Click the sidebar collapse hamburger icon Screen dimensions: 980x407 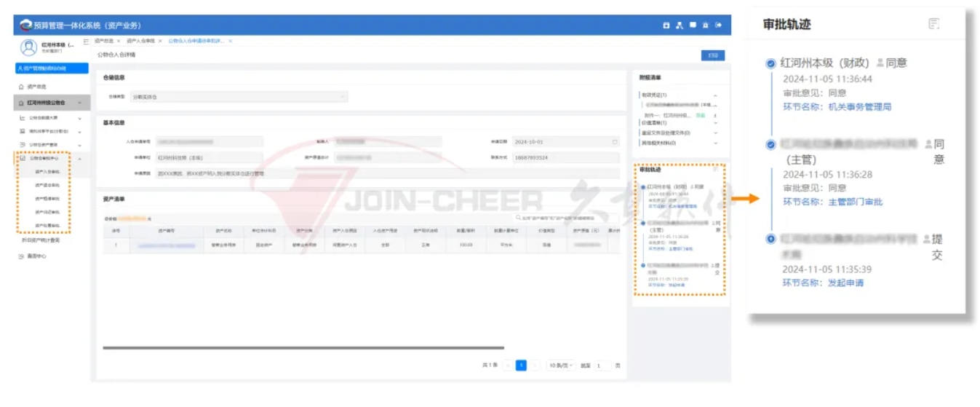coord(87,42)
